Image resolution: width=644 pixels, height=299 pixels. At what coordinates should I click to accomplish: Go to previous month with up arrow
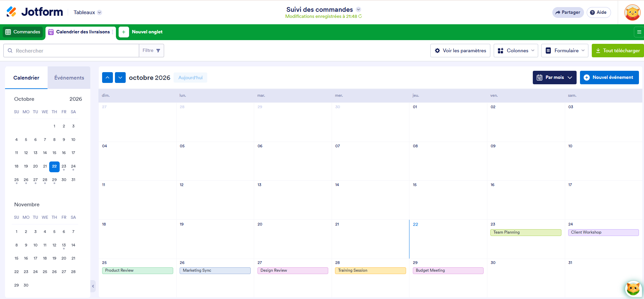pos(108,78)
